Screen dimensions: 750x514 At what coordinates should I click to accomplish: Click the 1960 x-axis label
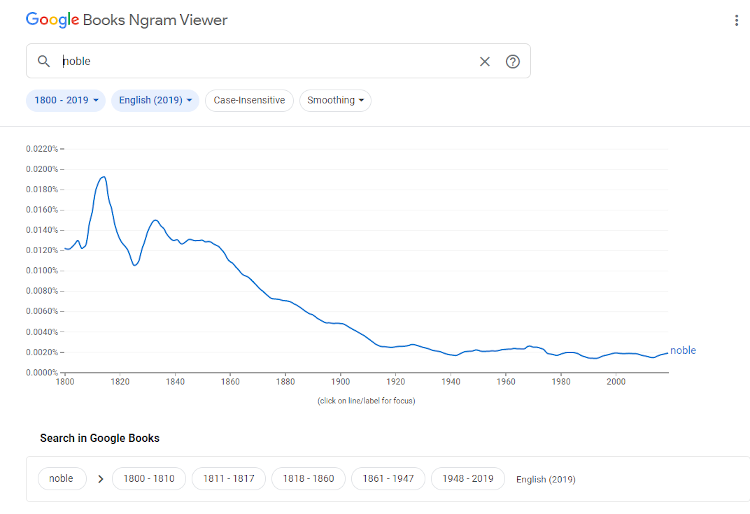[506, 382]
